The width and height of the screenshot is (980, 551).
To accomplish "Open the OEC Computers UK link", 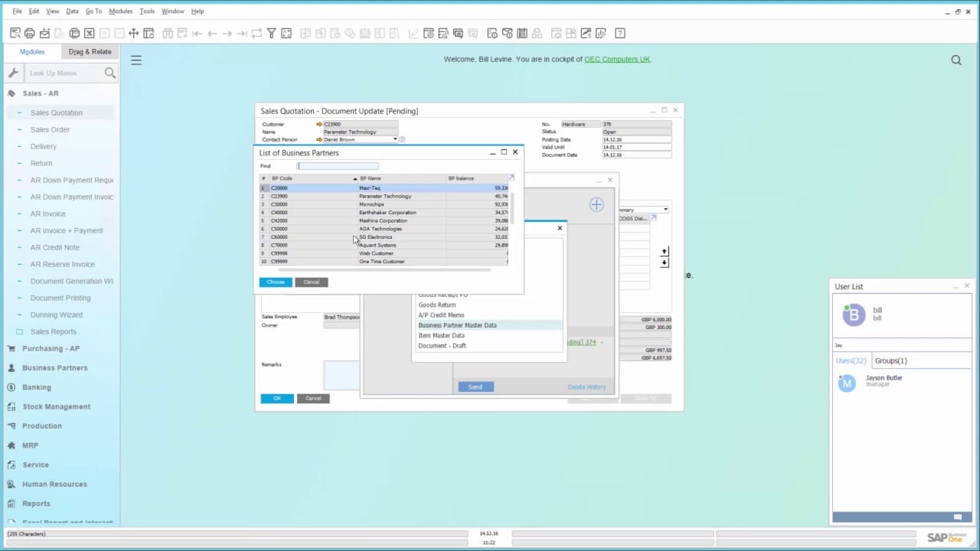I will point(616,60).
